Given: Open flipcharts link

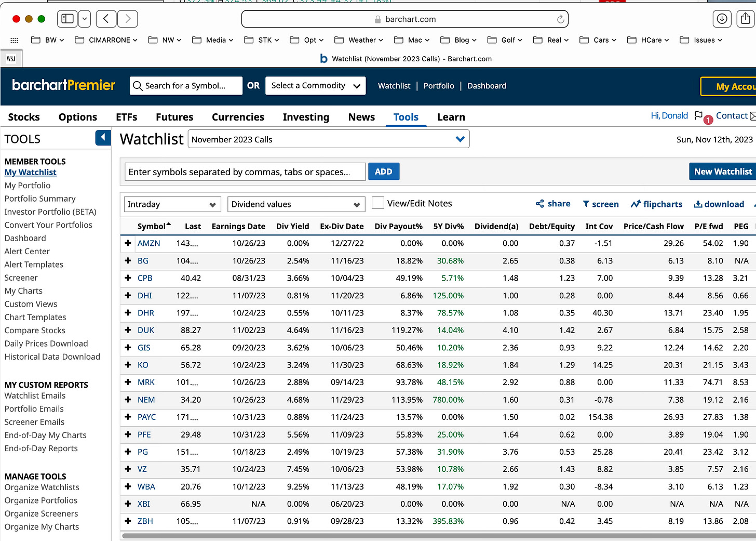Looking at the screenshot, I should 656,204.
